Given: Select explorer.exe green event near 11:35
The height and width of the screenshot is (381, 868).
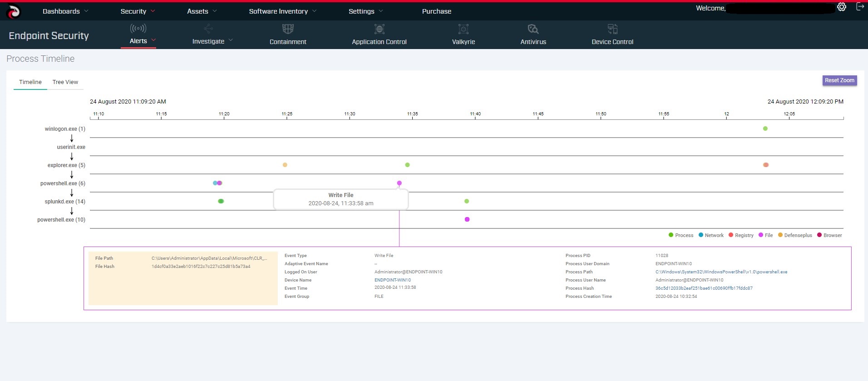Looking at the screenshot, I should 407,165.
